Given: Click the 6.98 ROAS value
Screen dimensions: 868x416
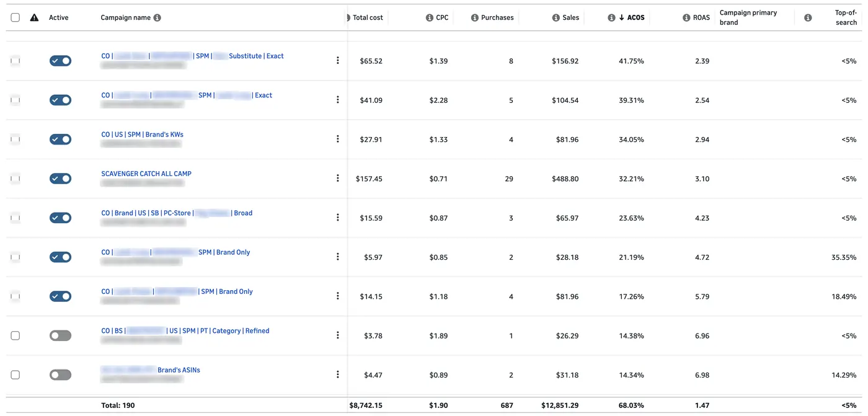Looking at the screenshot, I should (x=702, y=375).
